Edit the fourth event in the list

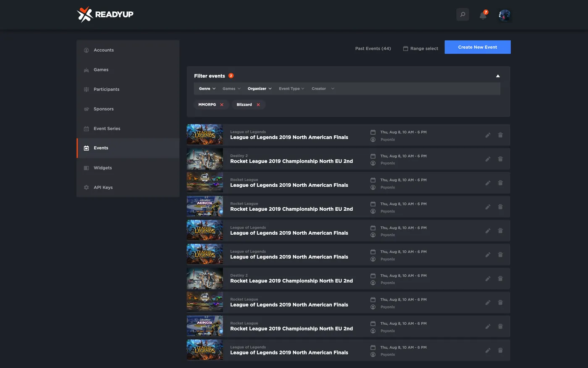click(x=488, y=207)
